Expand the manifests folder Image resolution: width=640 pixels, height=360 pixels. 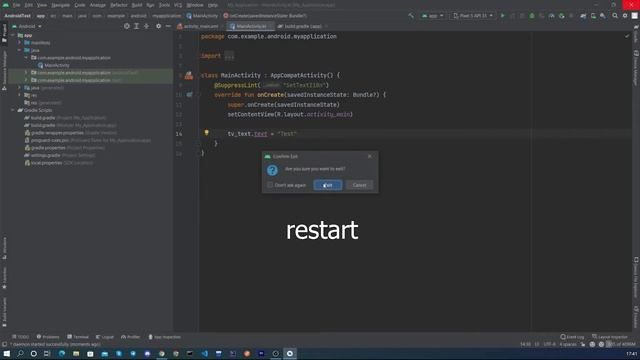point(19,42)
